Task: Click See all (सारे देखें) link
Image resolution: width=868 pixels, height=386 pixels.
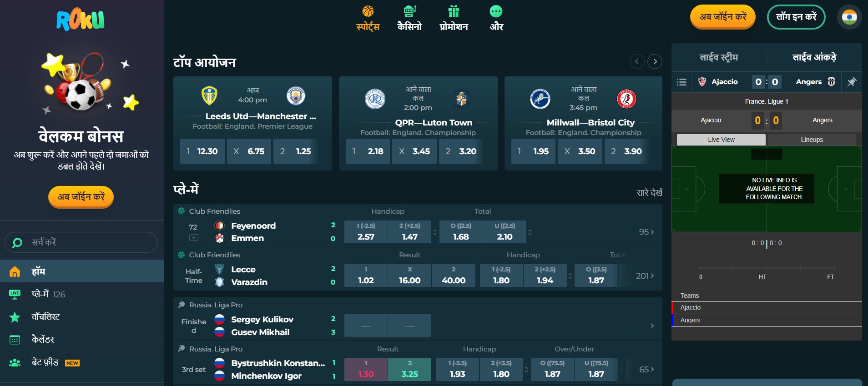Action: [649, 192]
